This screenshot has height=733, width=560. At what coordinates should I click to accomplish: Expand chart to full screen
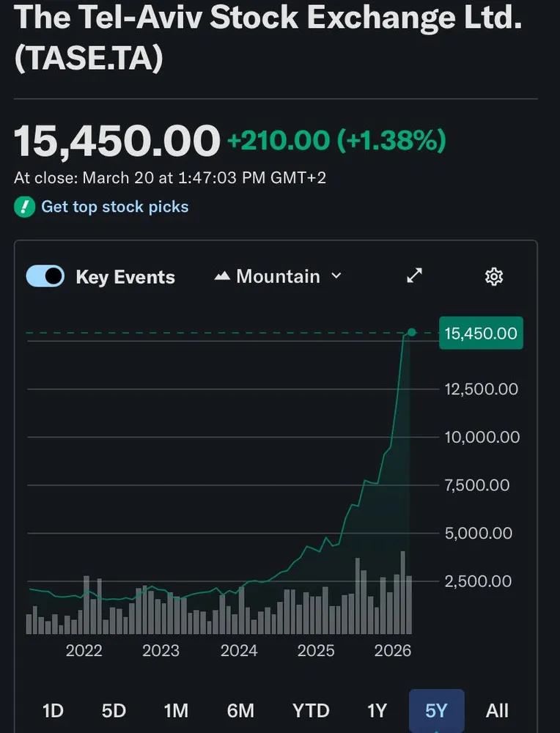[415, 276]
